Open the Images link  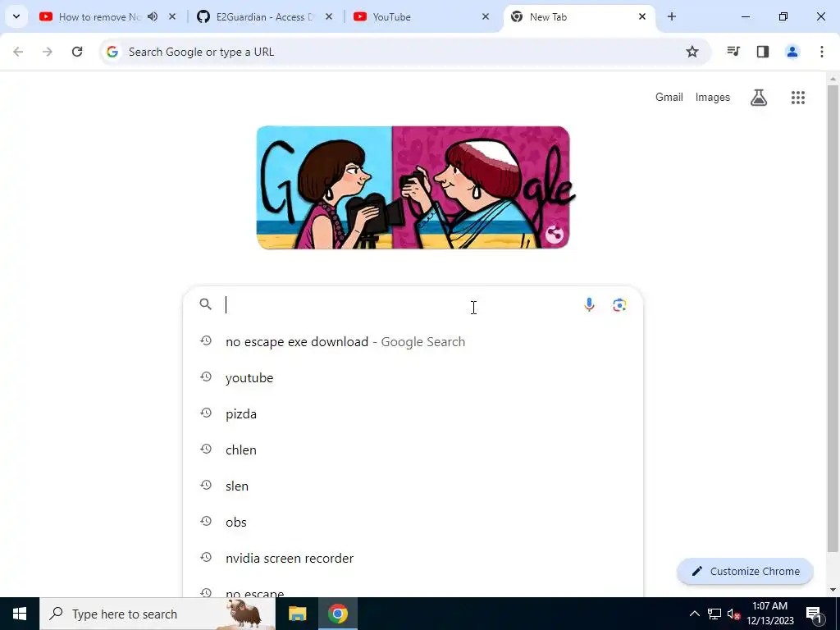[x=713, y=97]
